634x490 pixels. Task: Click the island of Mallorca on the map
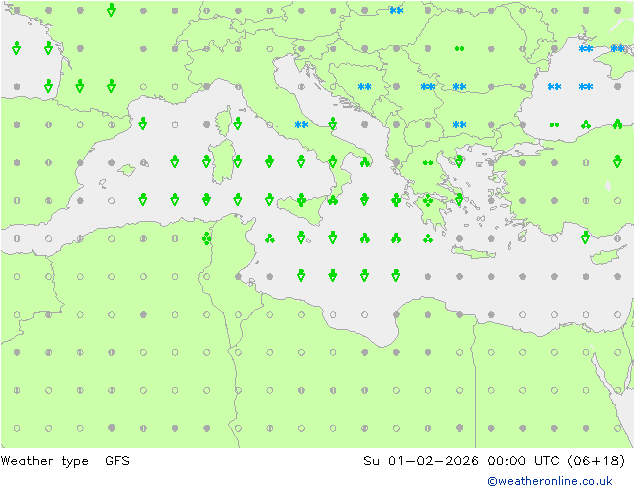pyautogui.click(x=127, y=170)
